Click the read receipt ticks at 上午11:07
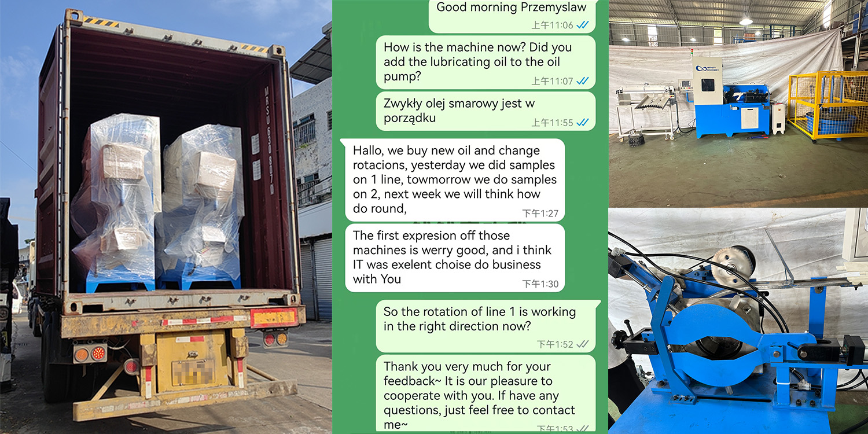Screen dimensions: 868x434 tap(583, 81)
